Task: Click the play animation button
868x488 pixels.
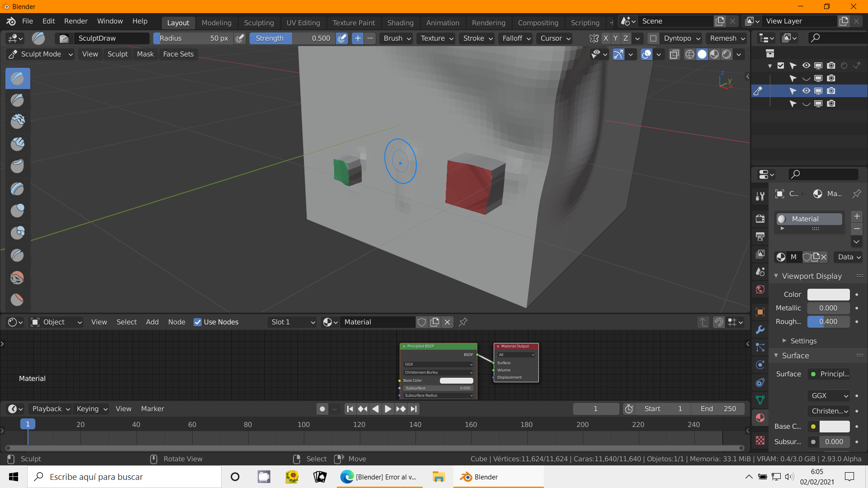Action: [388, 409]
